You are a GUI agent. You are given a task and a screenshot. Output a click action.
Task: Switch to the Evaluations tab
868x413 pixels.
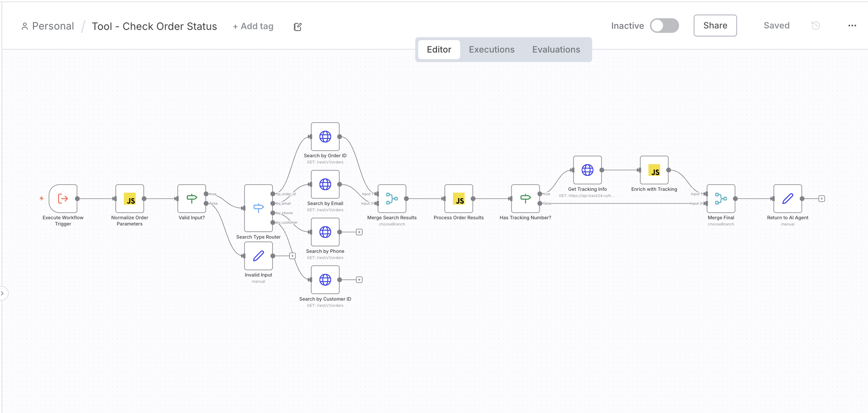point(556,50)
